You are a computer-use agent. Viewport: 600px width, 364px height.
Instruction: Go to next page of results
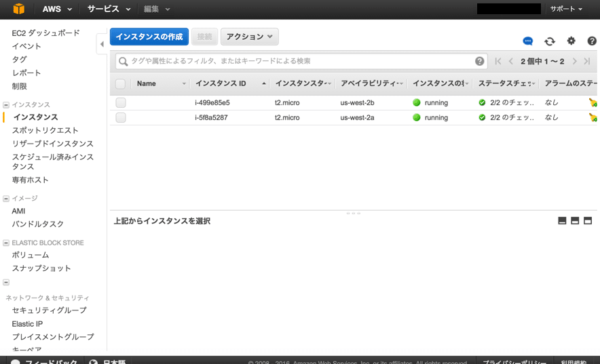(x=574, y=61)
